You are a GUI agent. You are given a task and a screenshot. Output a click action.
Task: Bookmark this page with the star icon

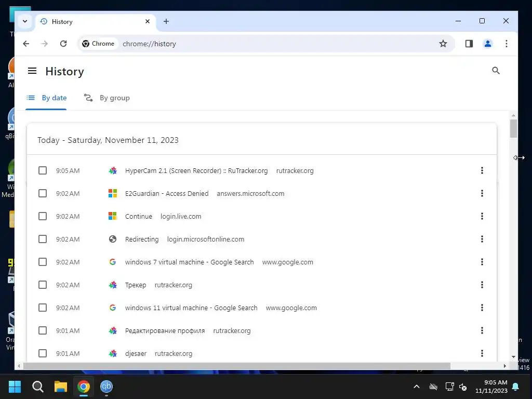point(443,44)
